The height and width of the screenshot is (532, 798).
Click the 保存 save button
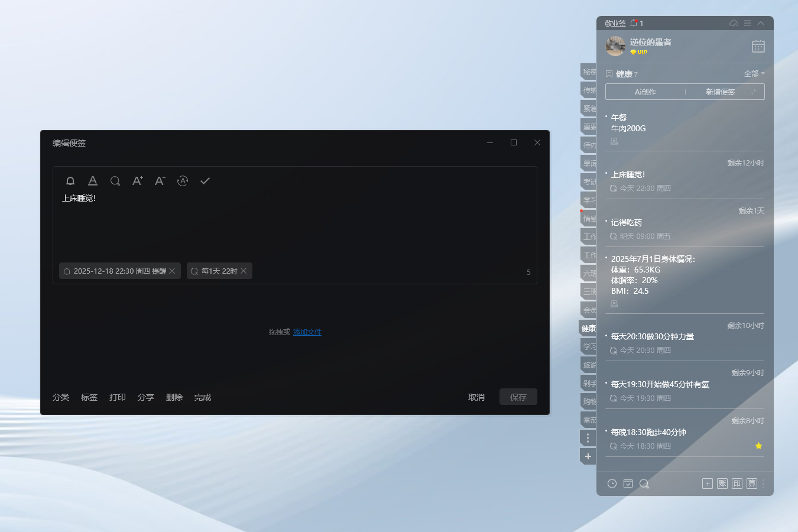[x=518, y=397]
